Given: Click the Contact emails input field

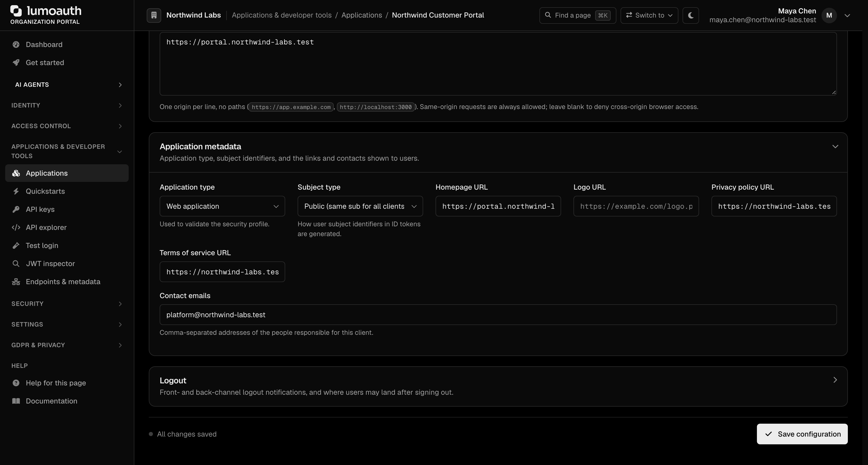Looking at the screenshot, I should 498,315.
